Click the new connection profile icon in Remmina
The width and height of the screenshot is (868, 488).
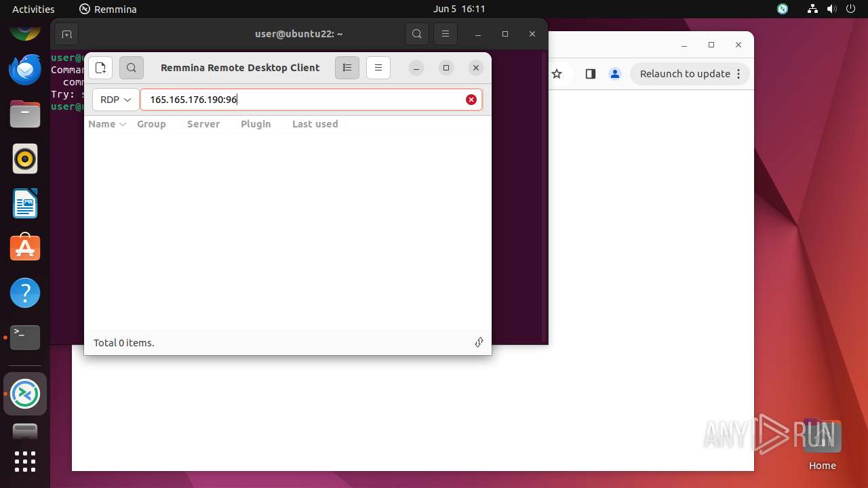click(100, 68)
